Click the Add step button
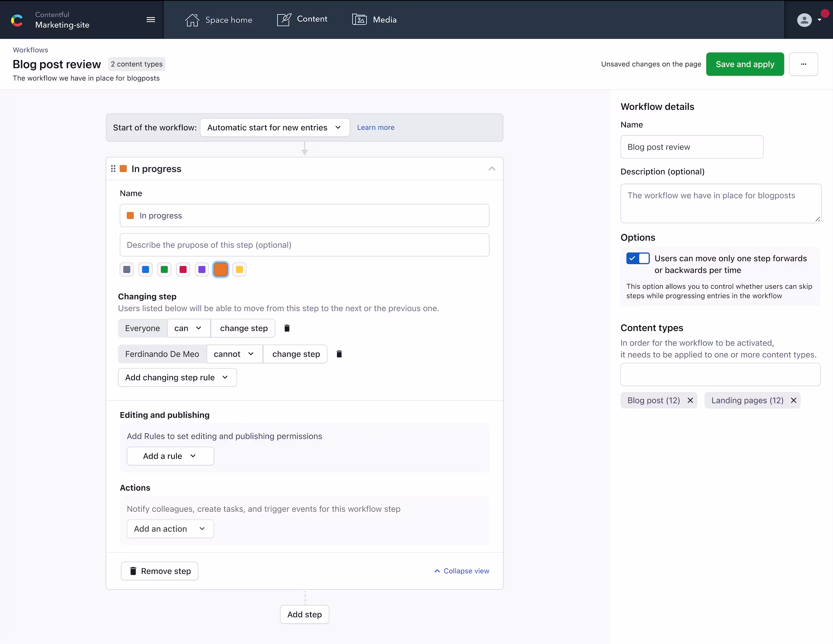833x644 pixels. 304,614
